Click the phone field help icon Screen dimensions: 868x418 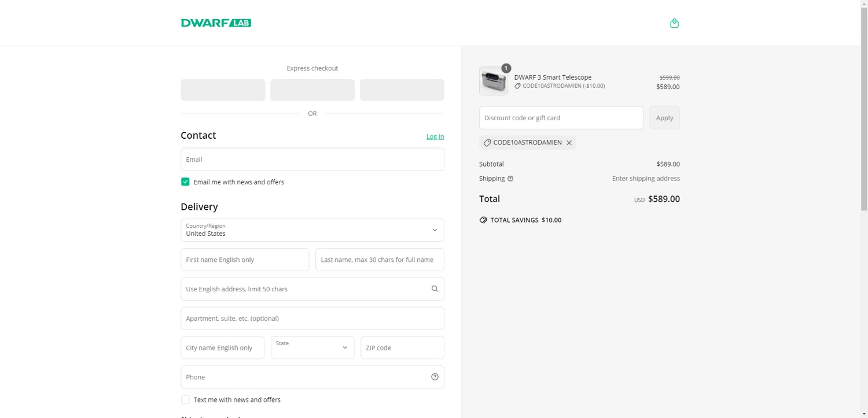coord(435,377)
